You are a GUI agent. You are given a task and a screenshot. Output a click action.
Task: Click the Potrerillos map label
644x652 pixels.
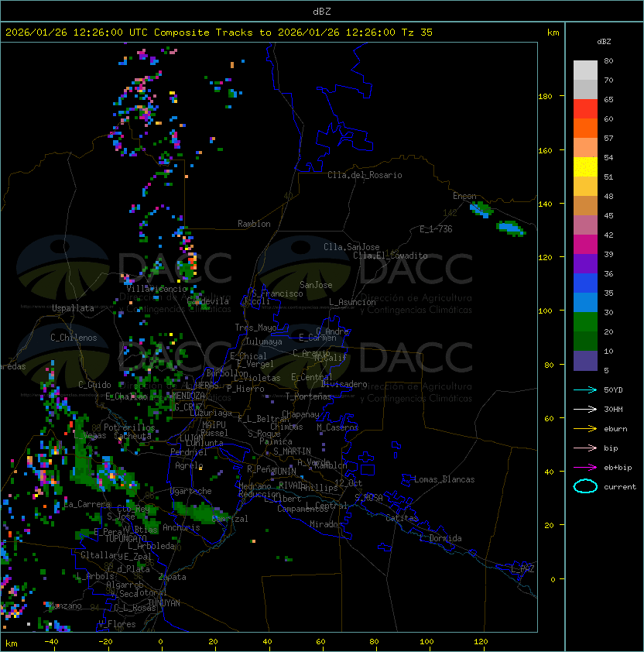click(x=129, y=427)
